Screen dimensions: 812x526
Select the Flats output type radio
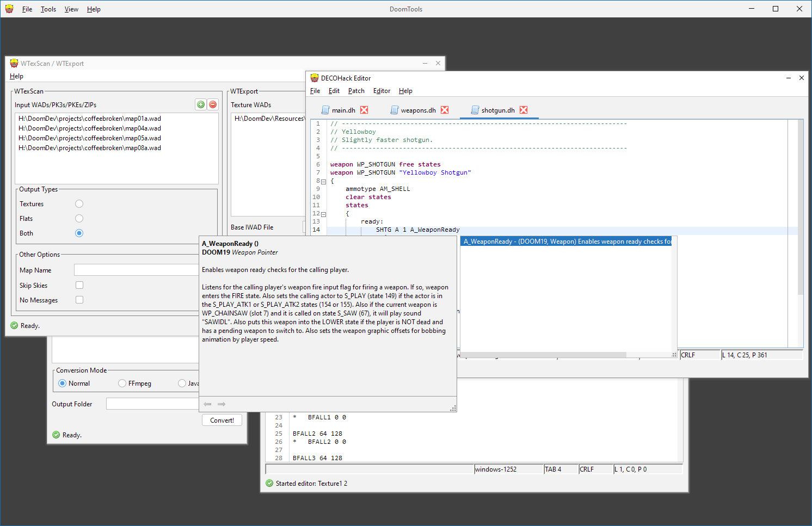[x=79, y=219]
